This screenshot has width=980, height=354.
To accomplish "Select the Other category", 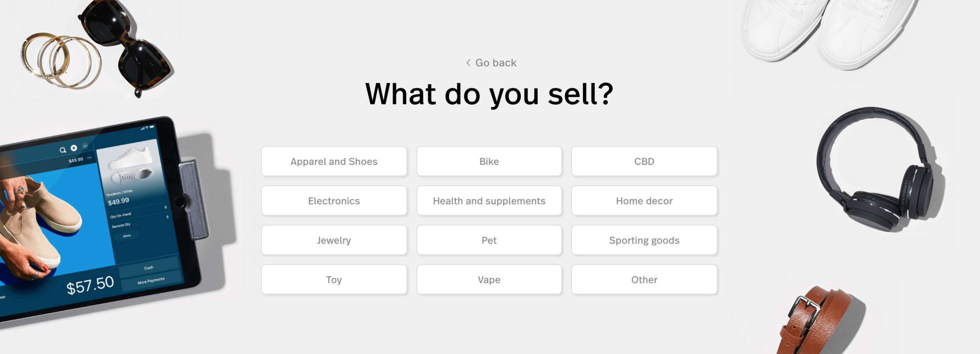I will [x=644, y=280].
